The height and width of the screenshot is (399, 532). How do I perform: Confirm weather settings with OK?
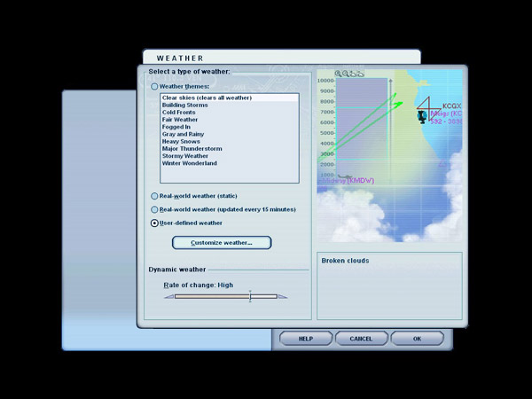coord(417,339)
